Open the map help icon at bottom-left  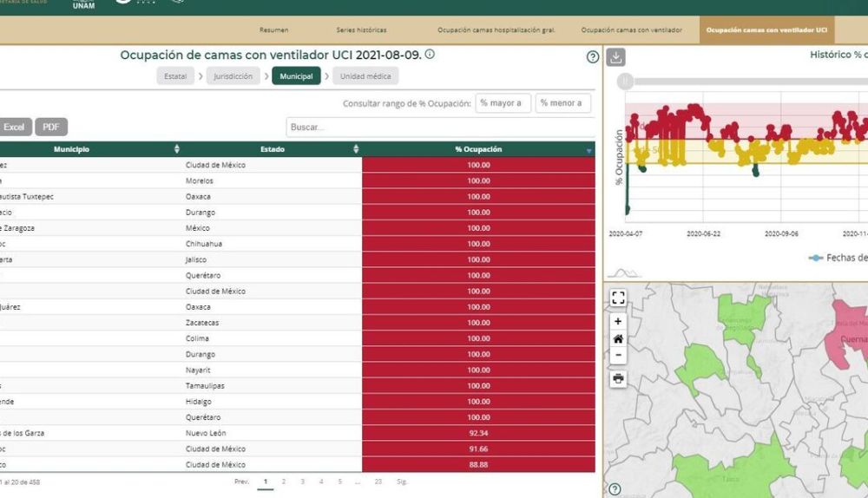[x=615, y=489]
